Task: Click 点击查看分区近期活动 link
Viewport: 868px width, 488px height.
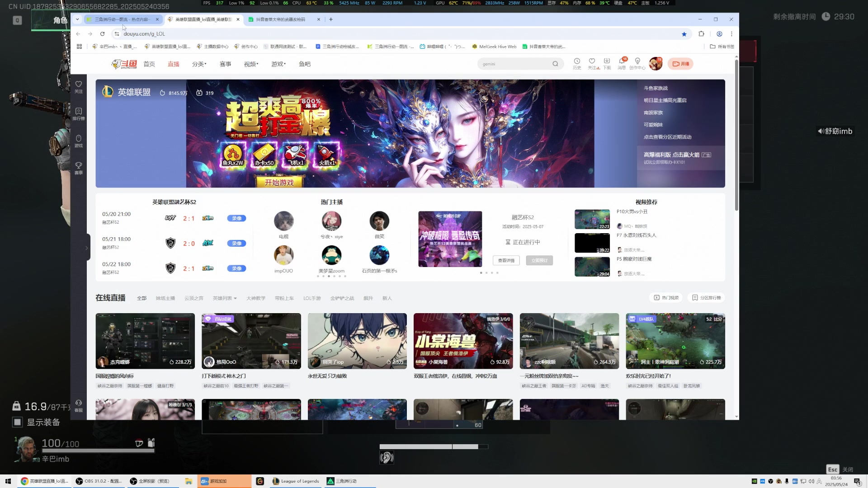Action: tap(667, 137)
